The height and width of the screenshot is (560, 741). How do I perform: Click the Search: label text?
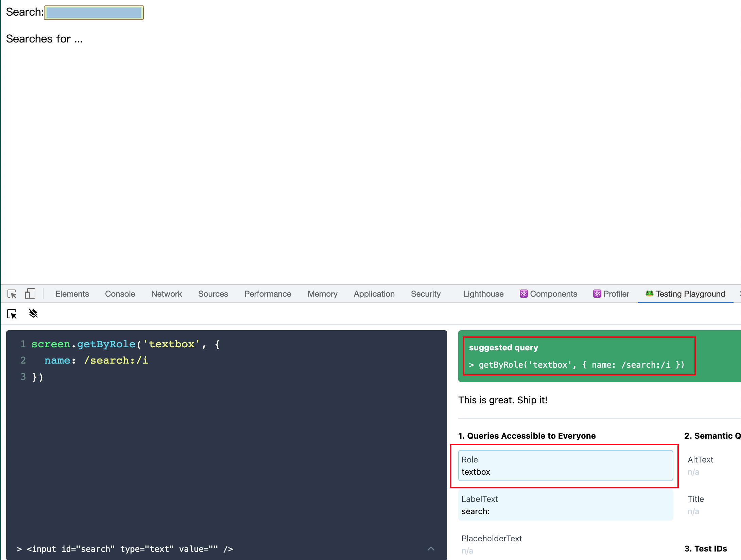[25, 12]
